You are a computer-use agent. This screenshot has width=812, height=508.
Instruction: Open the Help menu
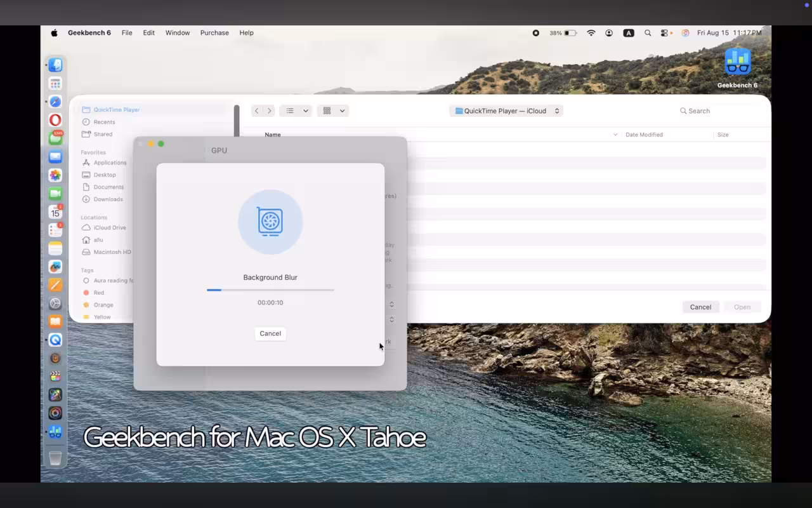(x=246, y=33)
